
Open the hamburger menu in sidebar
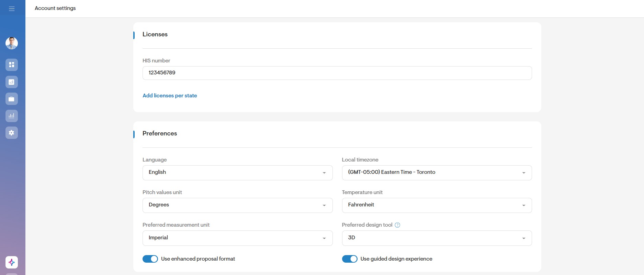12,9
